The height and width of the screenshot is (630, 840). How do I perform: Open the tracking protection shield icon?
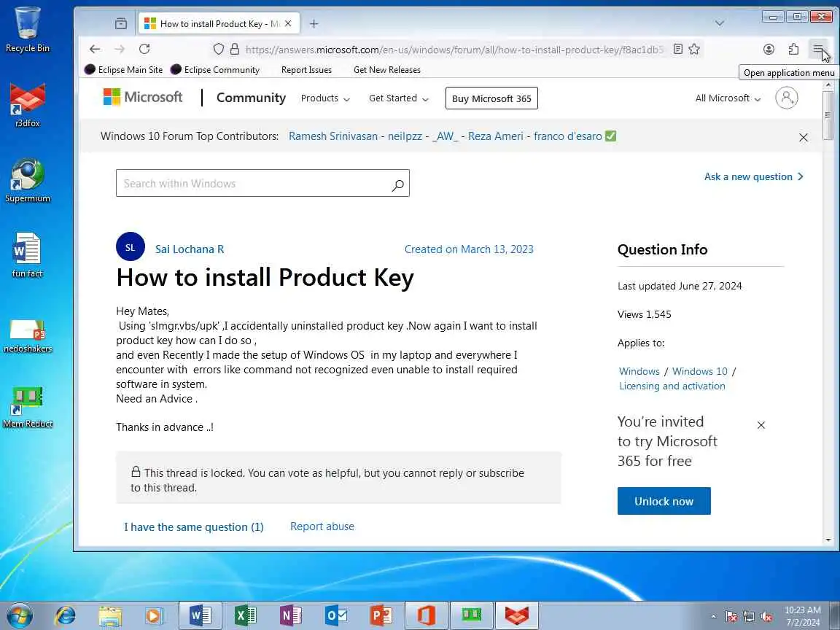[x=219, y=50]
